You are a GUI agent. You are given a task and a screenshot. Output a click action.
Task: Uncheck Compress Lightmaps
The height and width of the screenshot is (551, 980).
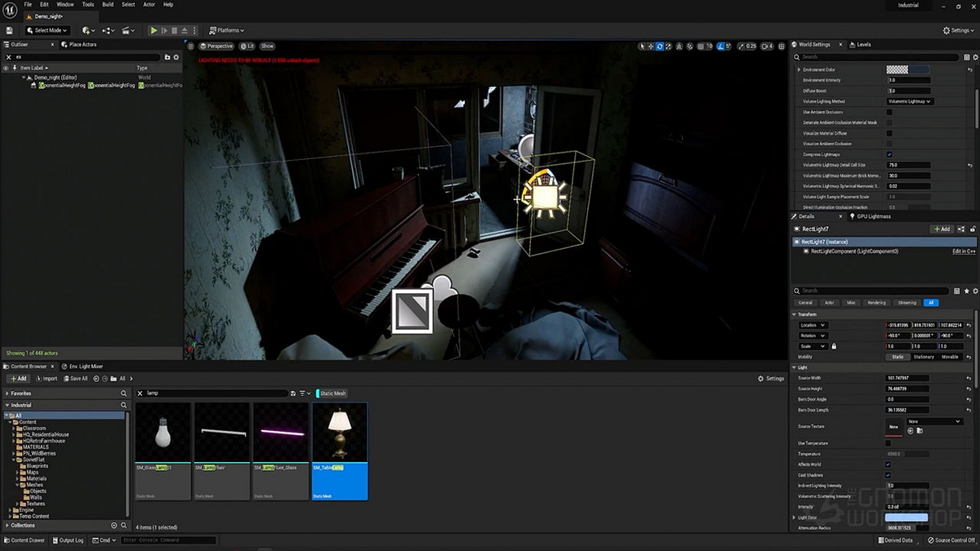pyautogui.click(x=889, y=154)
